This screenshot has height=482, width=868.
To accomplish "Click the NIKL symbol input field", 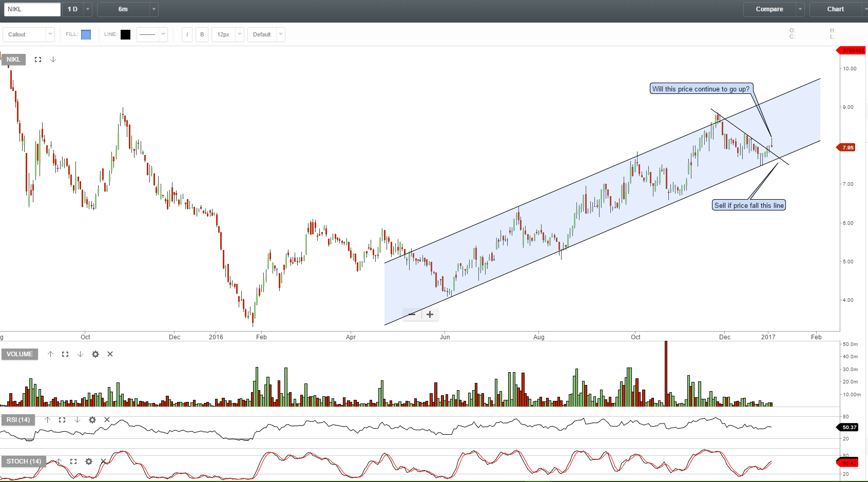I will 32,9.
